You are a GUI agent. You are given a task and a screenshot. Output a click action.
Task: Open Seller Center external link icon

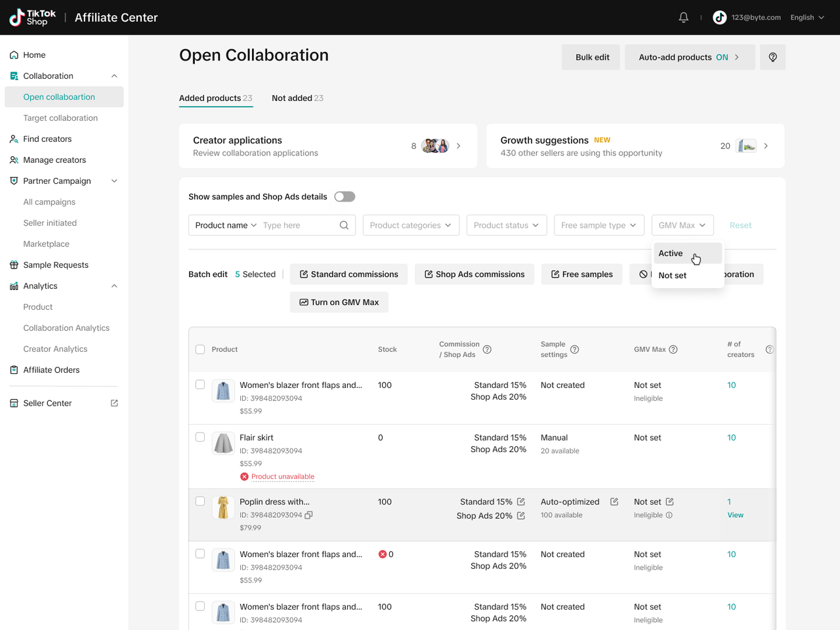pos(114,403)
